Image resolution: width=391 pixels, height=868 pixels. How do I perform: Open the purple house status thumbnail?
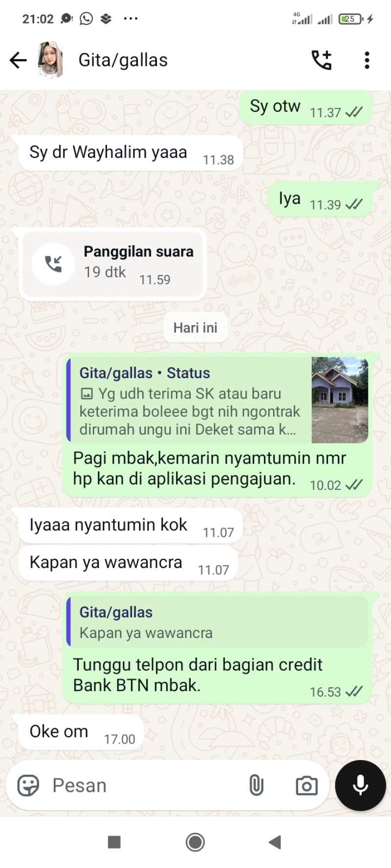(x=340, y=400)
